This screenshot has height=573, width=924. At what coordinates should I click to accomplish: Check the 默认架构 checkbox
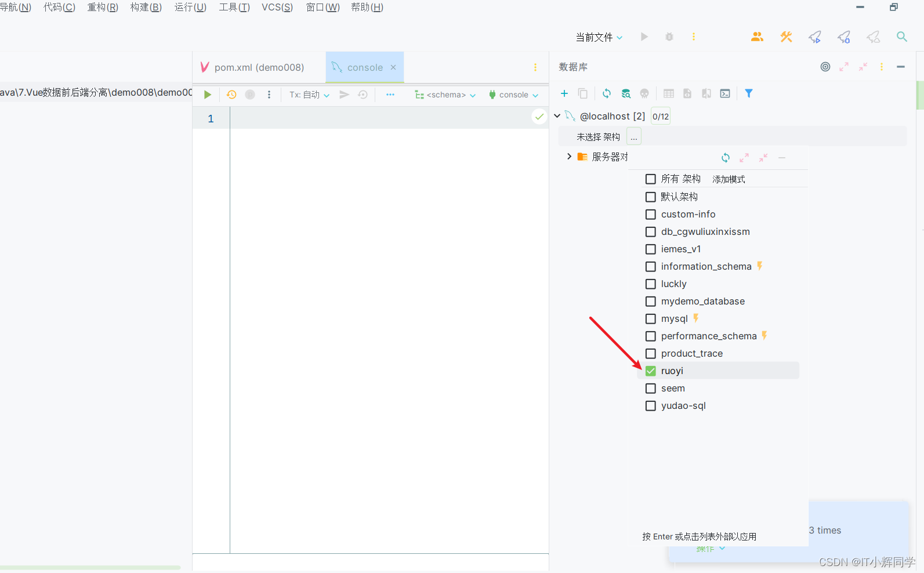(x=651, y=197)
